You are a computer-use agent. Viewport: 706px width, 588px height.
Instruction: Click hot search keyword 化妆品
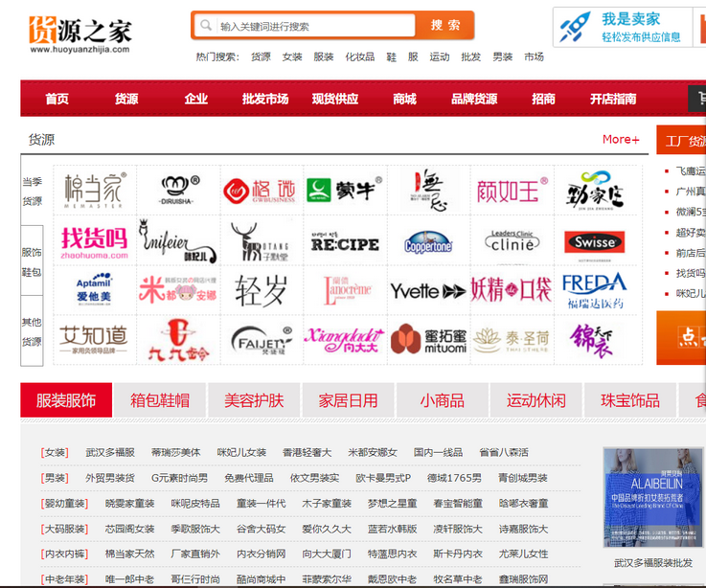click(x=360, y=57)
